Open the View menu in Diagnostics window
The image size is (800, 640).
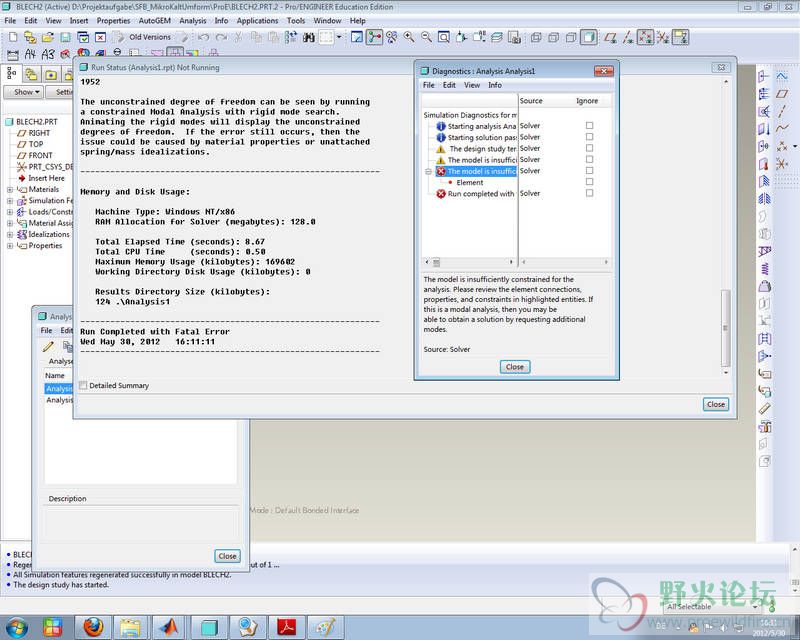pos(471,85)
